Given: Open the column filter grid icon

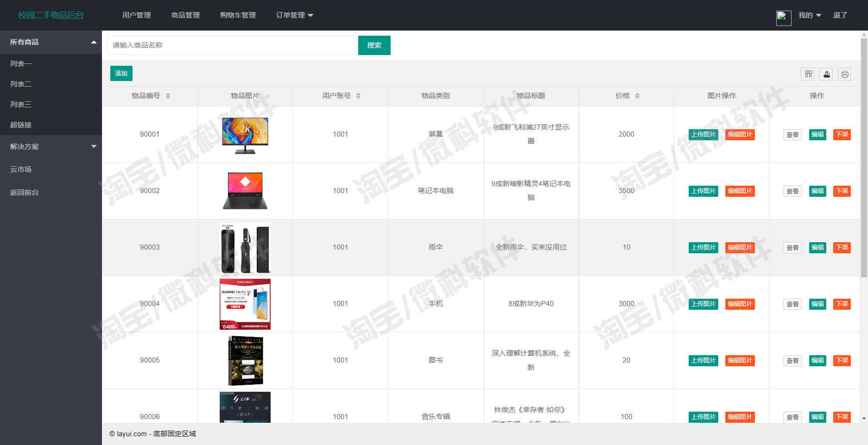Looking at the screenshot, I should (x=808, y=74).
